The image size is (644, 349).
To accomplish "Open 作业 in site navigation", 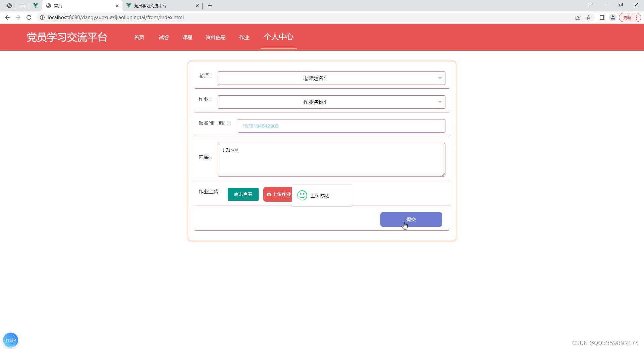I will (244, 38).
